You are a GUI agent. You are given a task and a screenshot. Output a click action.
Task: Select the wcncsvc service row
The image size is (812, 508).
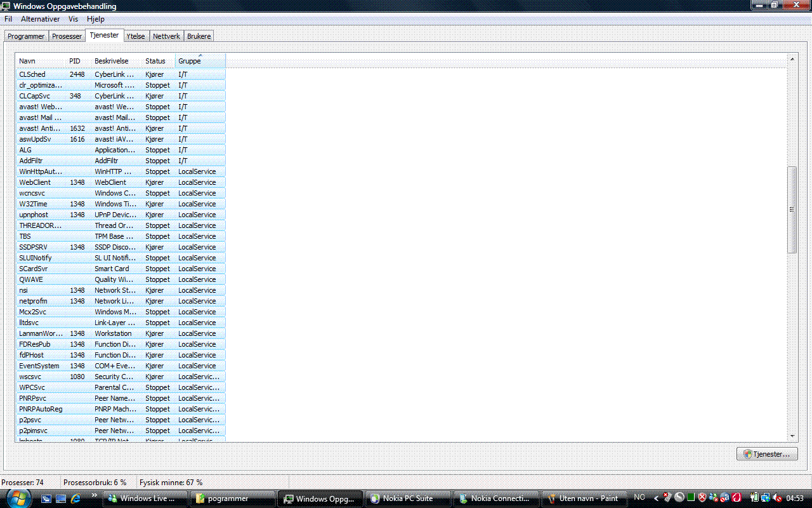pyautogui.click(x=121, y=193)
